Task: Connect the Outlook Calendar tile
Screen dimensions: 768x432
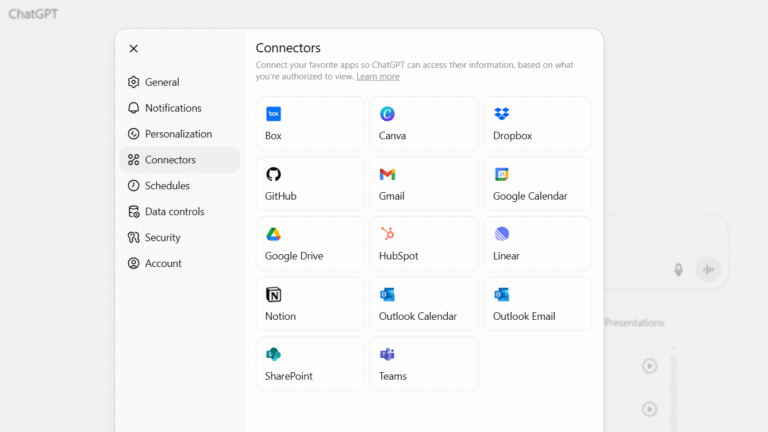Action: pos(423,304)
